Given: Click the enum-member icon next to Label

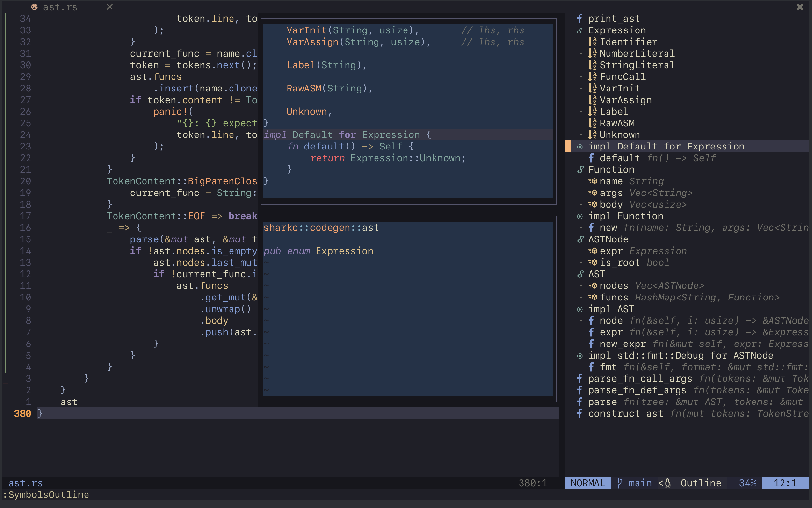Looking at the screenshot, I should click(x=593, y=111).
